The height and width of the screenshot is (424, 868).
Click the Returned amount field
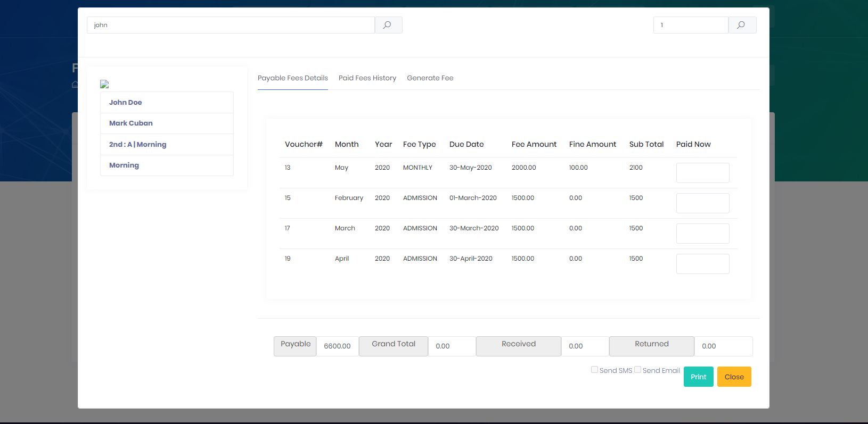724,346
